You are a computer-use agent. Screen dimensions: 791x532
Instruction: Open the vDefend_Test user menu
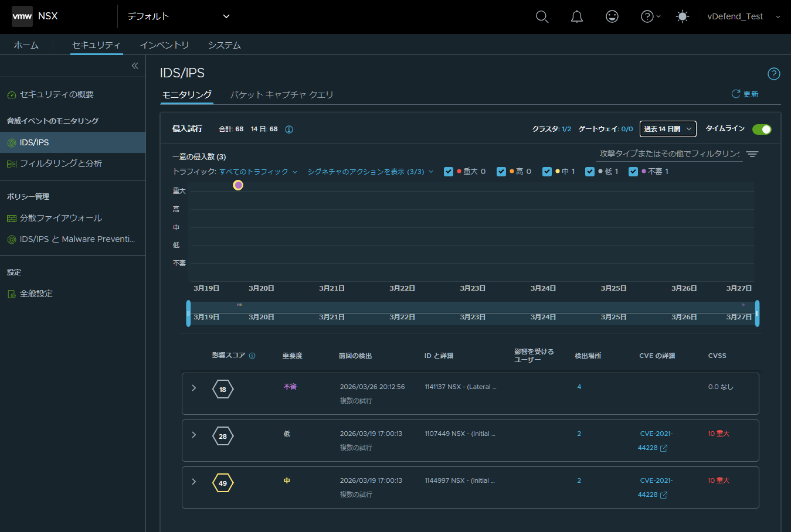coord(744,16)
